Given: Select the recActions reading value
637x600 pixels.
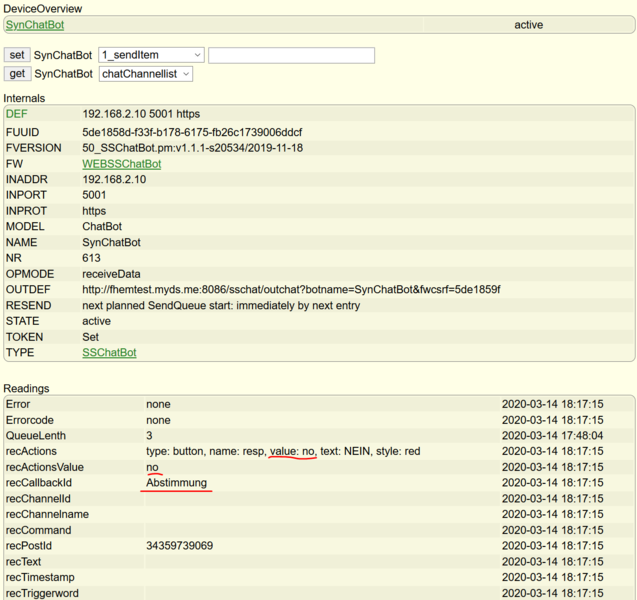Looking at the screenshot, I should [x=283, y=451].
